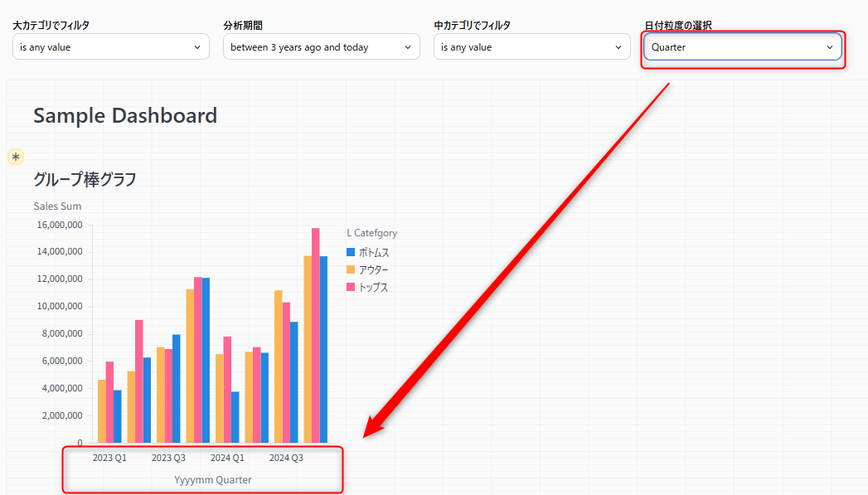The width and height of the screenshot is (868, 495).
Task: Click the グループ棒グラフ chart title
Action: [85, 179]
